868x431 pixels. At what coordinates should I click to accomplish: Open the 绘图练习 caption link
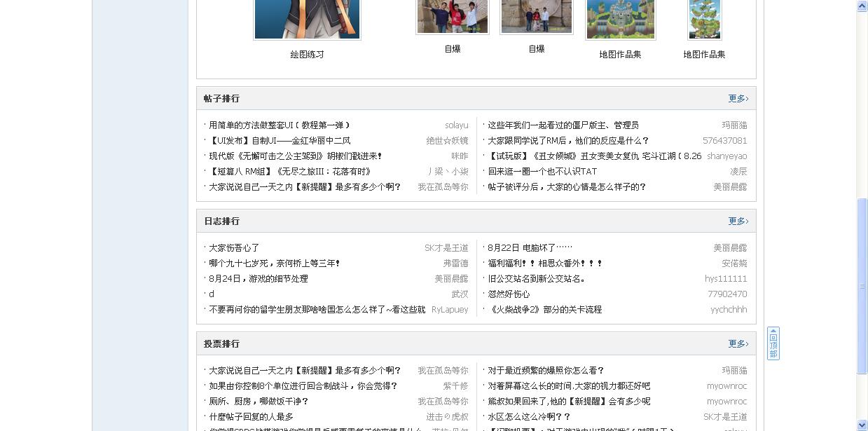click(307, 55)
